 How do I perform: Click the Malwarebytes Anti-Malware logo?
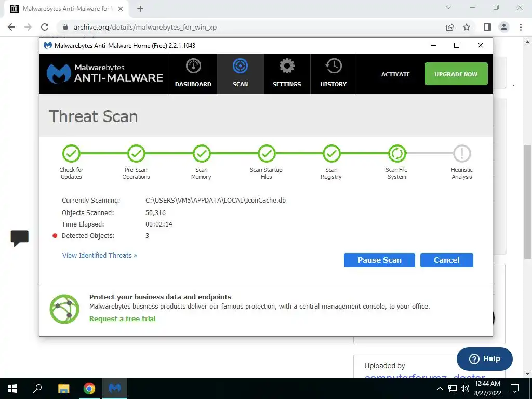pyautogui.click(x=104, y=74)
